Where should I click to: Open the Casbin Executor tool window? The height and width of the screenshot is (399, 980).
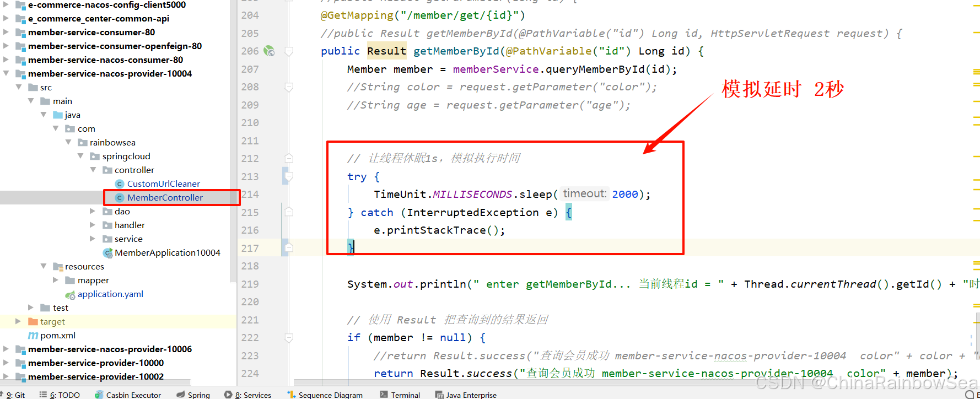[x=128, y=395]
